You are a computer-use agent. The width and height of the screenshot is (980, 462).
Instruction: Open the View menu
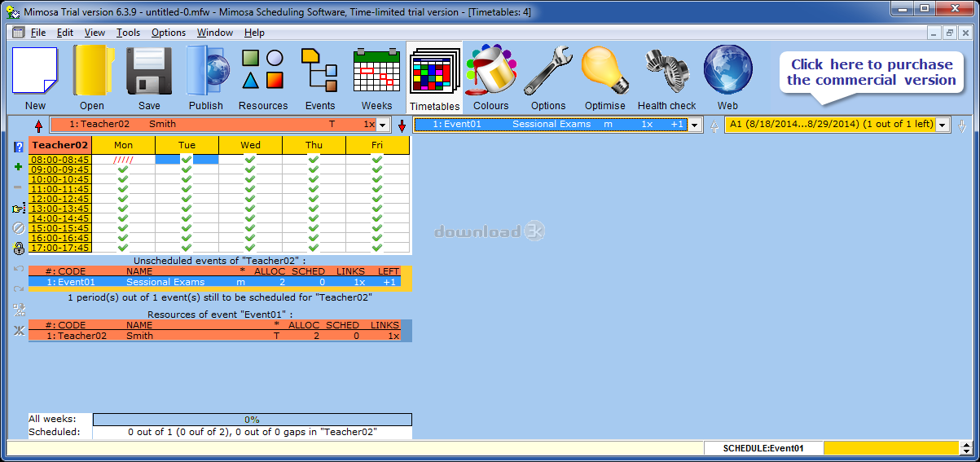click(94, 33)
